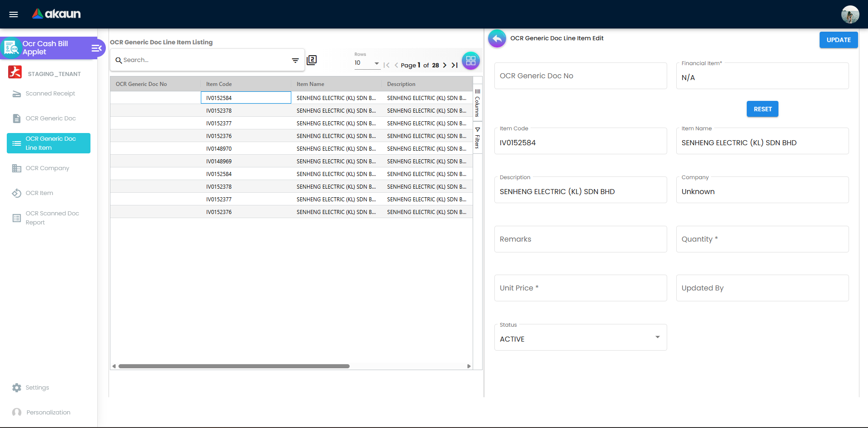868x428 pixels.
Task: Open the user profile avatar
Action: 850,14
